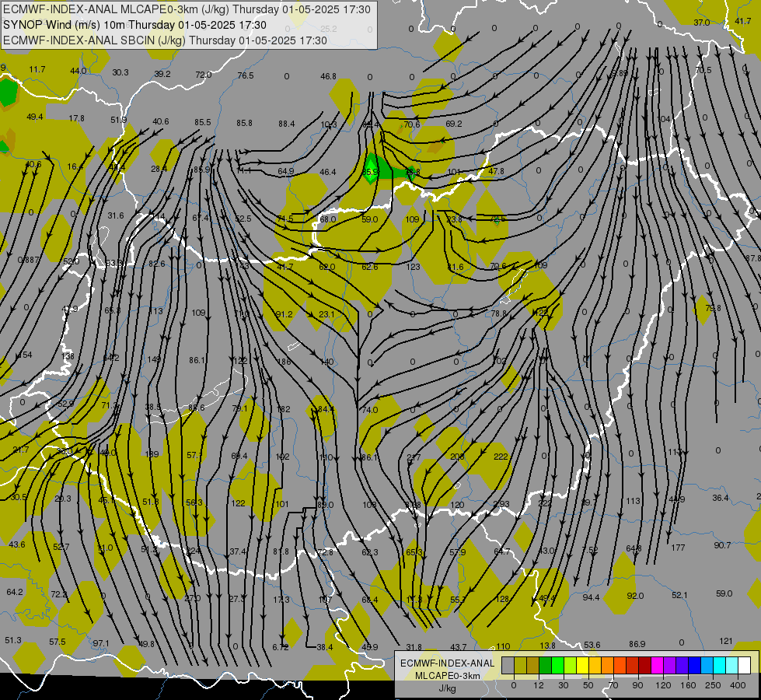Click the map value 47.8
761x700 pixels.
496,171
